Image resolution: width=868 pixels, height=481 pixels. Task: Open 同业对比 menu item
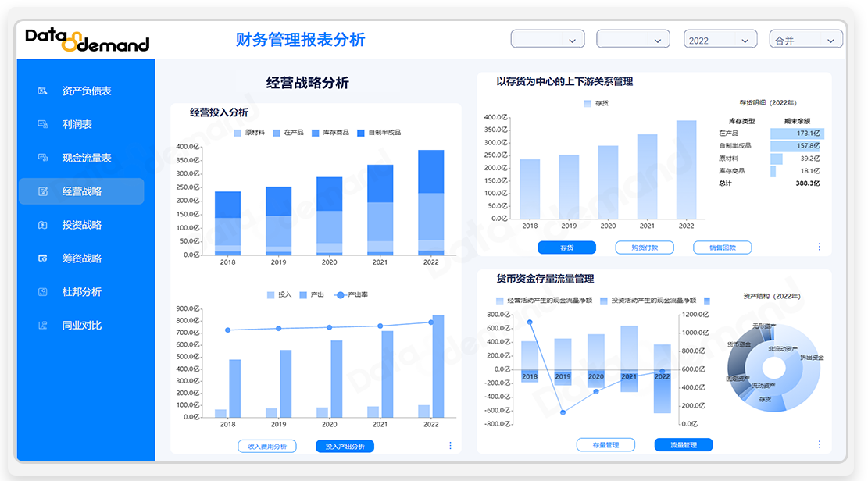click(81, 326)
